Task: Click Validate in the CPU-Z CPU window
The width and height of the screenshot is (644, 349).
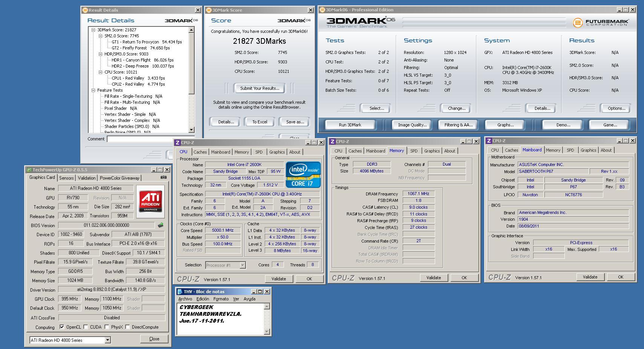Action: point(279,279)
